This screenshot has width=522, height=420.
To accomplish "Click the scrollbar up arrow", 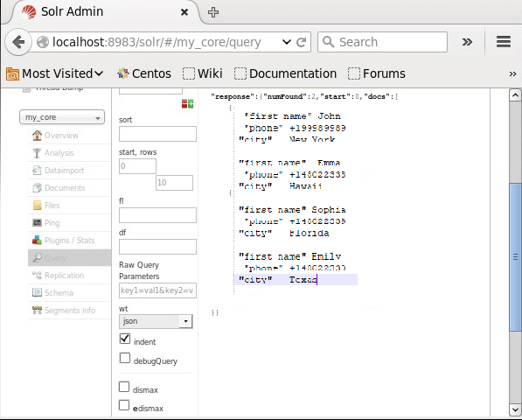I will [x=515, y=95].
